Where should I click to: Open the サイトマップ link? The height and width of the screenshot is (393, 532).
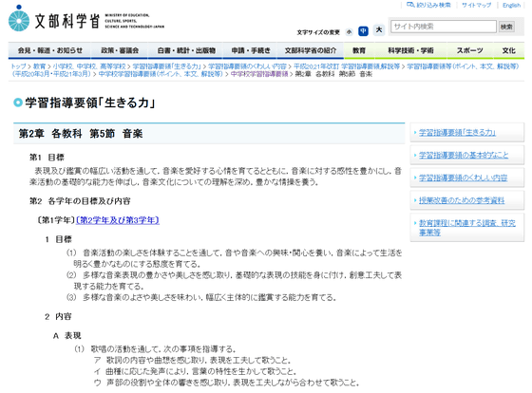click(476, 5)
